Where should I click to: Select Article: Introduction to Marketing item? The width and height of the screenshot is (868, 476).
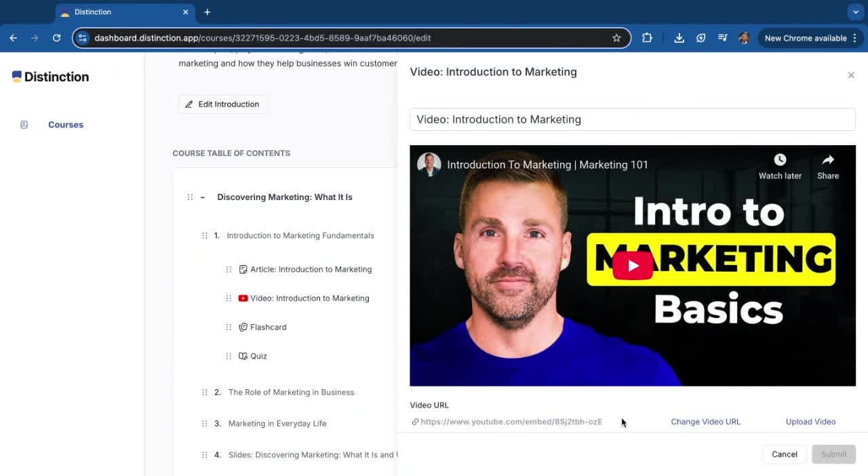tap(311, 269)
